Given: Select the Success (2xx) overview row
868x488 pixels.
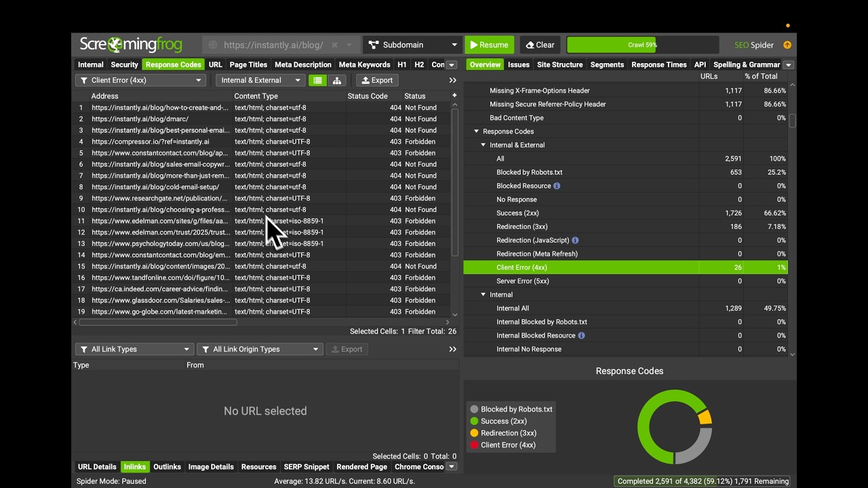Looking at the screenshot, I should tap(625, 213).
